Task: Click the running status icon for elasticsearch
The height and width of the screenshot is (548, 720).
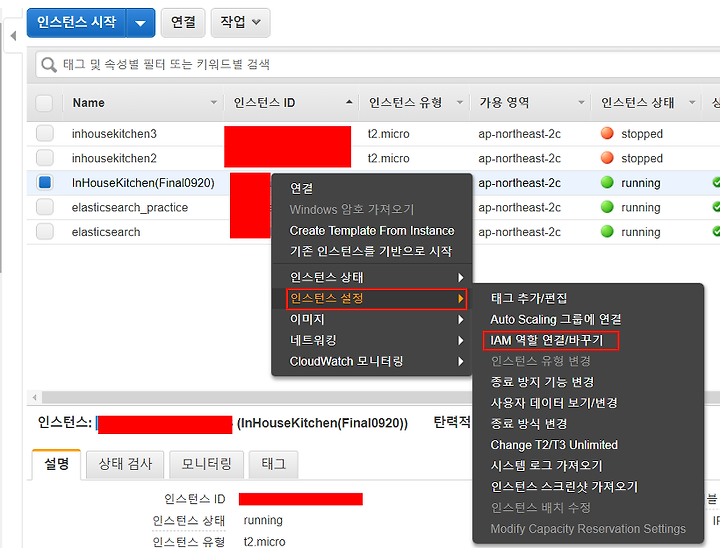Action: point(607,232)
